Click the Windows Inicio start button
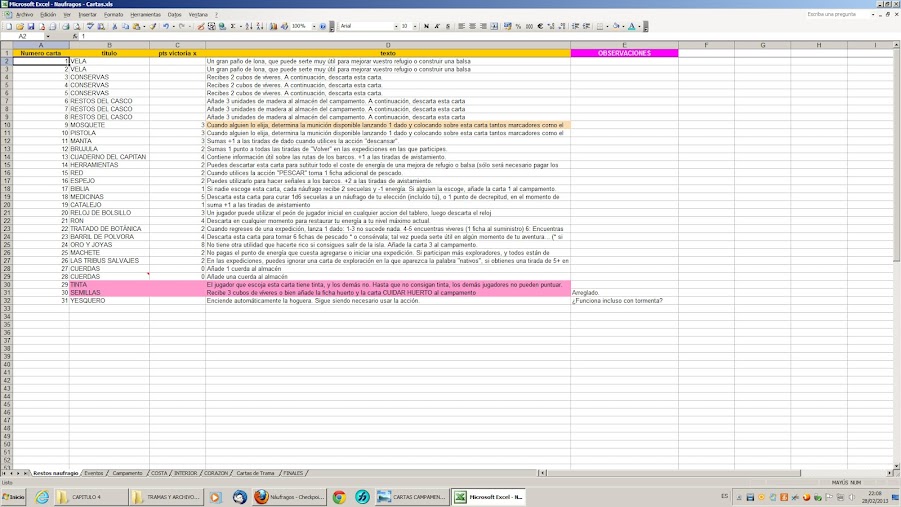 tap(14, 497)
